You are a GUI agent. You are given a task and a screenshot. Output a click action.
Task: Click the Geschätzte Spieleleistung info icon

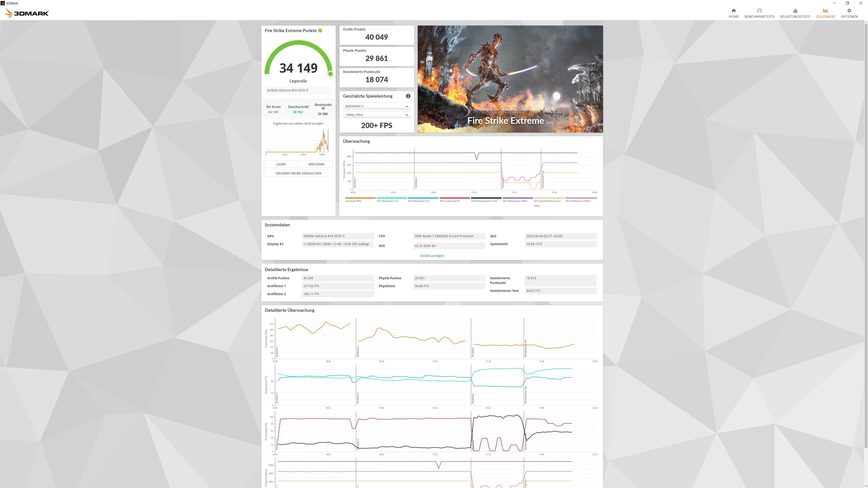(x=408, y=96)
